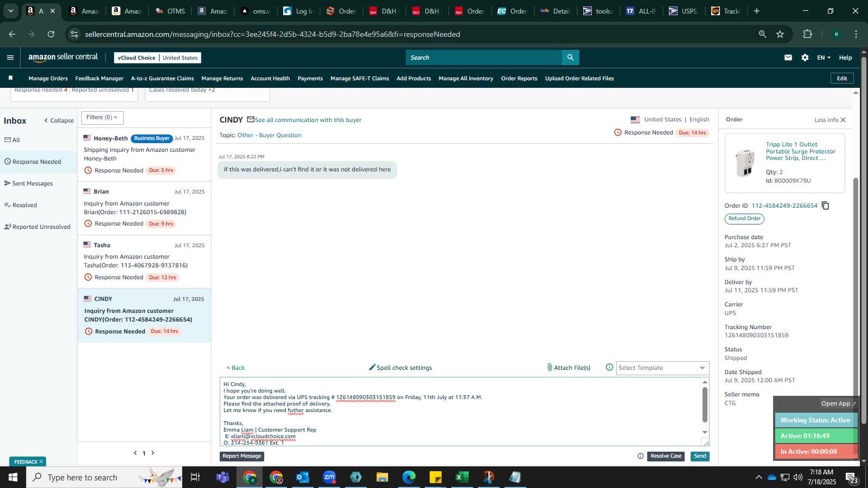Click the Edit menu bar button
The height and width of the screenshot is (488, 868).
[x=842, y=79]
